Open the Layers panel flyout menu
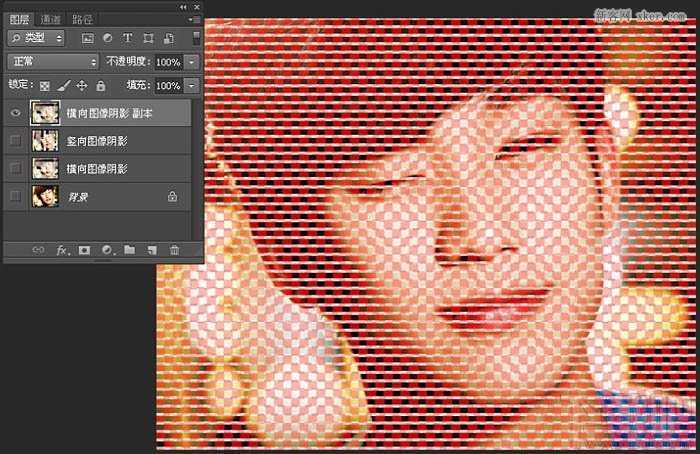This screenshot has width=700, height=454. pyautogui.click(x=195, y=20)
